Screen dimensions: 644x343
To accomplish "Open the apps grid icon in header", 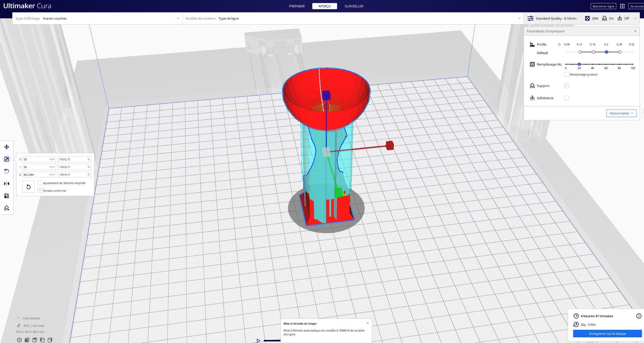I will 622,6.
